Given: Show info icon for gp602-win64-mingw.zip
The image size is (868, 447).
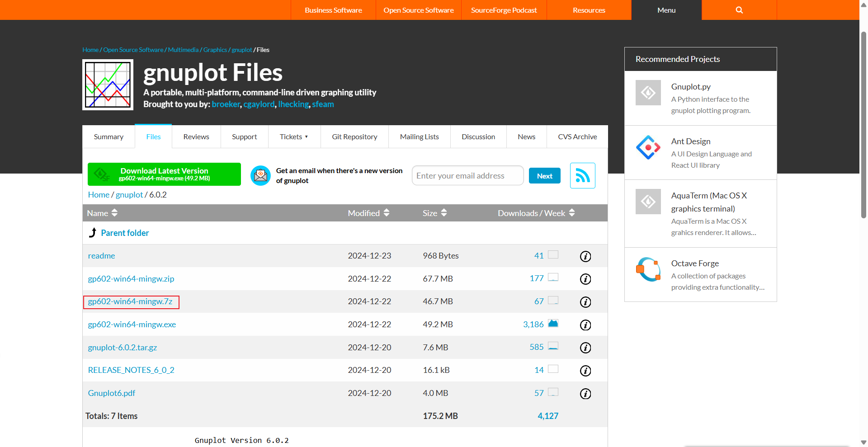Looking at the screenshot, I should click(585, 279).
